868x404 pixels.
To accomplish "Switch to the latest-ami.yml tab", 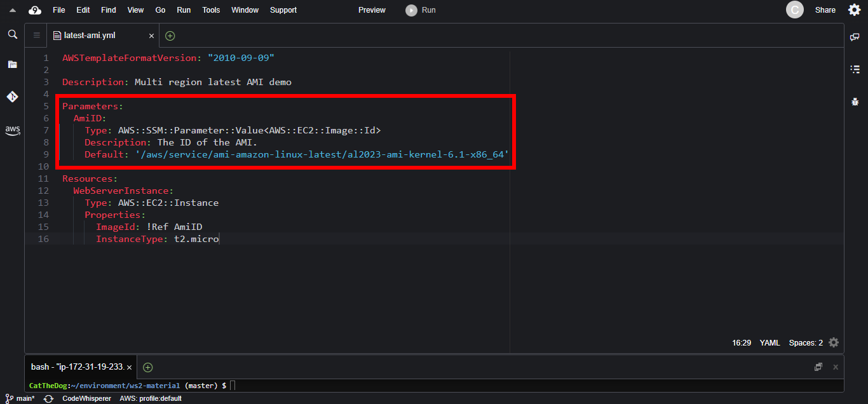I will click(90, 36).
